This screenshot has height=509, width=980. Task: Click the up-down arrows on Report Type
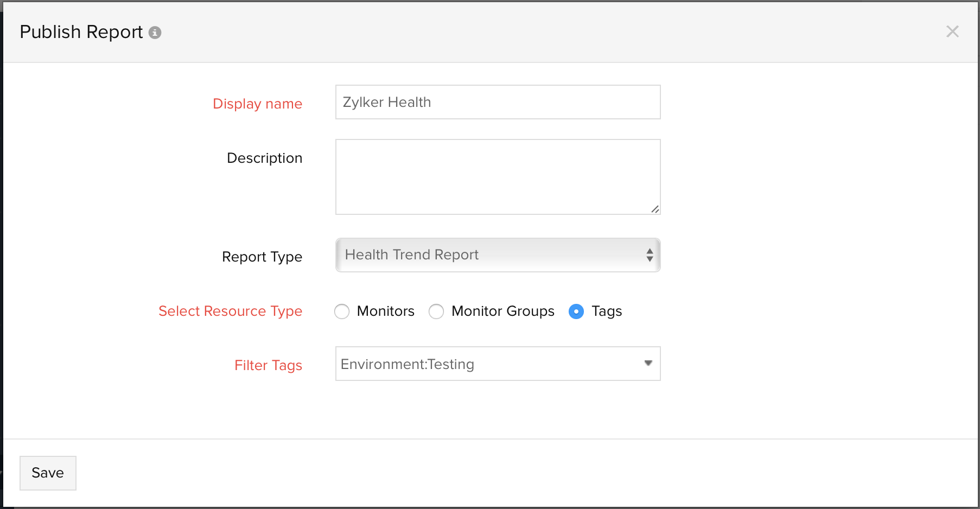(650, 255)
